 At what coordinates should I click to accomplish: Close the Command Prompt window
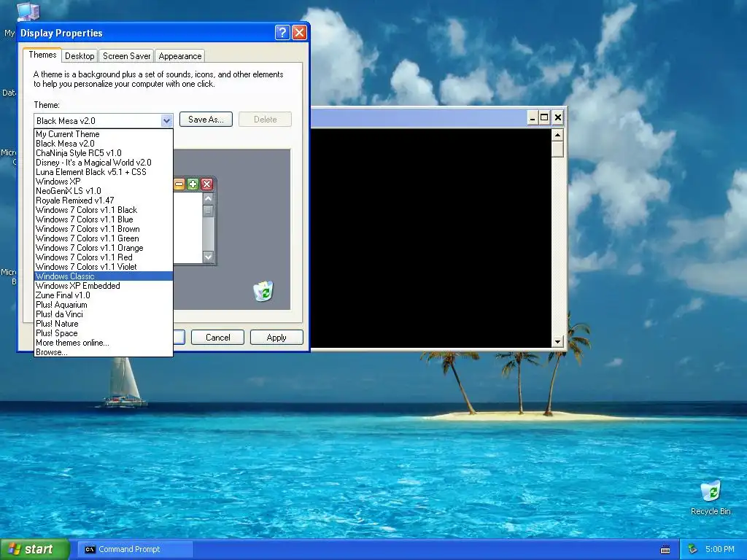click(x=558, y=117)
